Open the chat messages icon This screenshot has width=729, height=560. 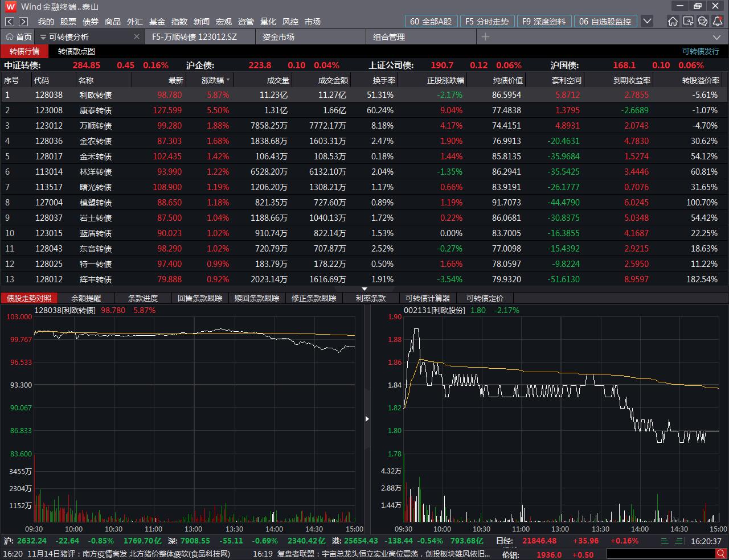click(x=702, y=21)
